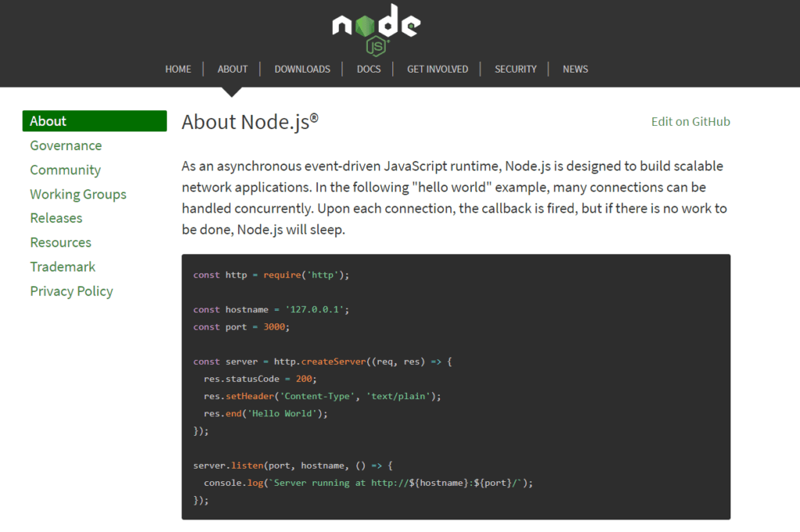Click the server.listen code line
The height and width of the screenshot is (532, 800).
click(293, 466)
